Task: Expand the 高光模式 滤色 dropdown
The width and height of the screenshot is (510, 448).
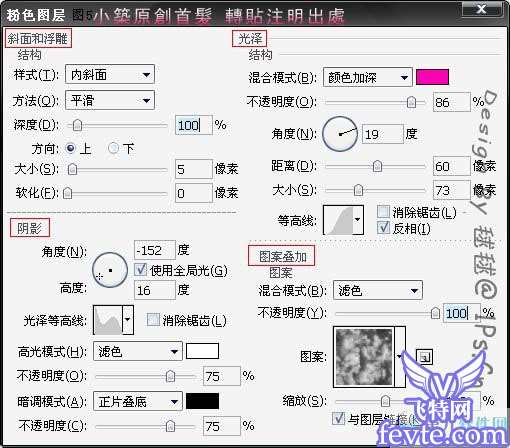Action: pyautogui.click(x=138, y=351)
